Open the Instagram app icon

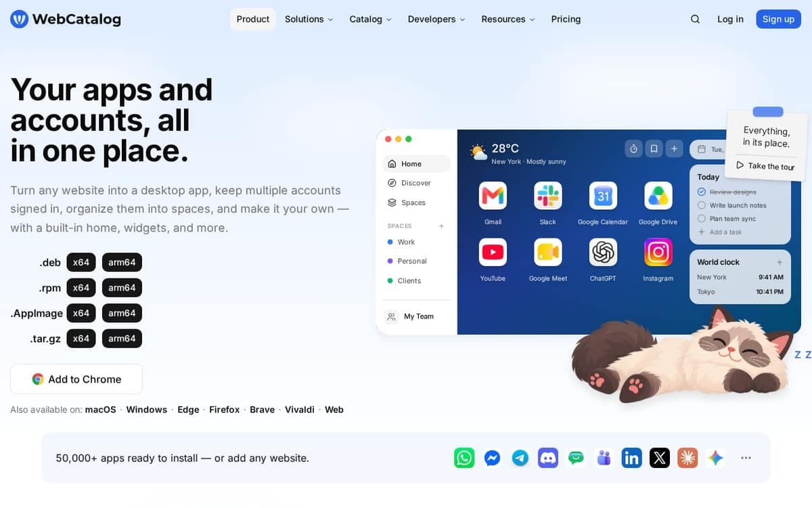click(658, 252)
